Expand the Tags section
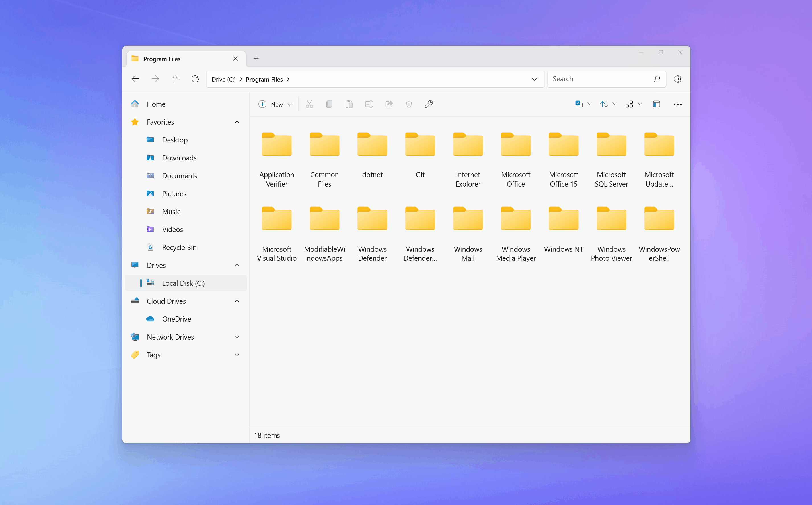Viewport: 812px width, 505px height. click(x=237, y=355)
